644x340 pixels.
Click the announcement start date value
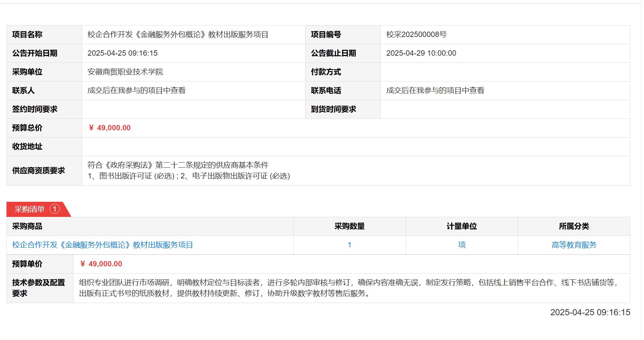[x=122, y=53]
